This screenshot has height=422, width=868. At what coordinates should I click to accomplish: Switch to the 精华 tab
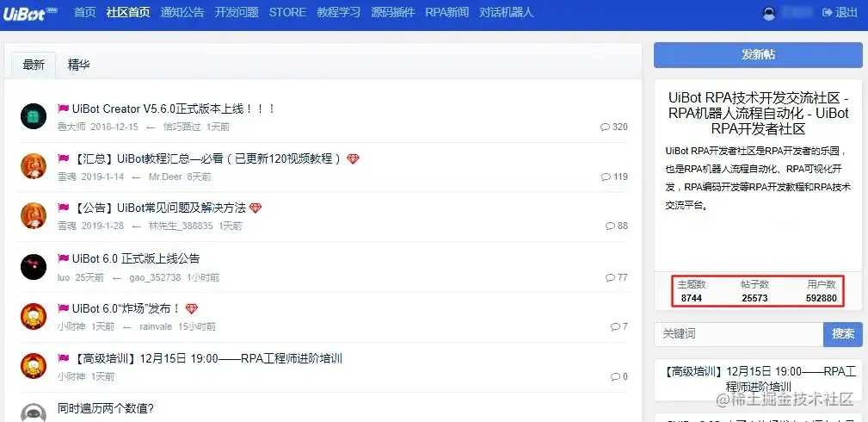click(x=78, y=65)
